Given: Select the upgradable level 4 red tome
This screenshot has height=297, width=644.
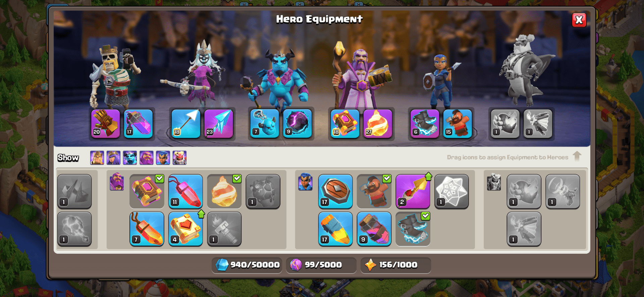Looking at the screenshot, I should pos(185,229).
